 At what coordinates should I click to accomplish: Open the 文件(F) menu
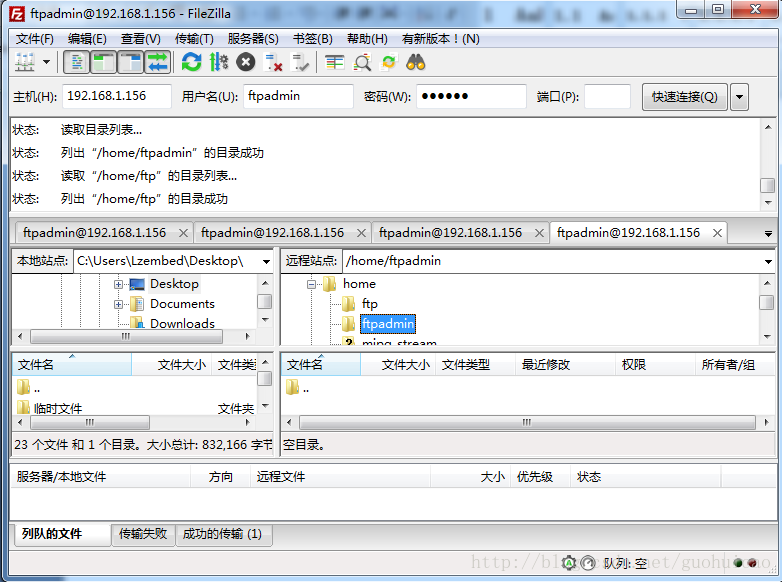tap(34, 38)
